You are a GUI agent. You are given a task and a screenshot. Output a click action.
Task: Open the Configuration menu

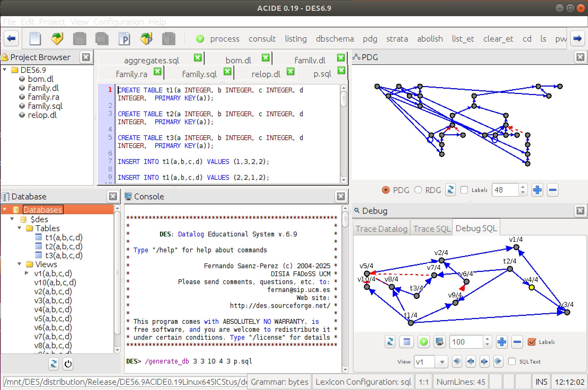(x=118, y=22)
